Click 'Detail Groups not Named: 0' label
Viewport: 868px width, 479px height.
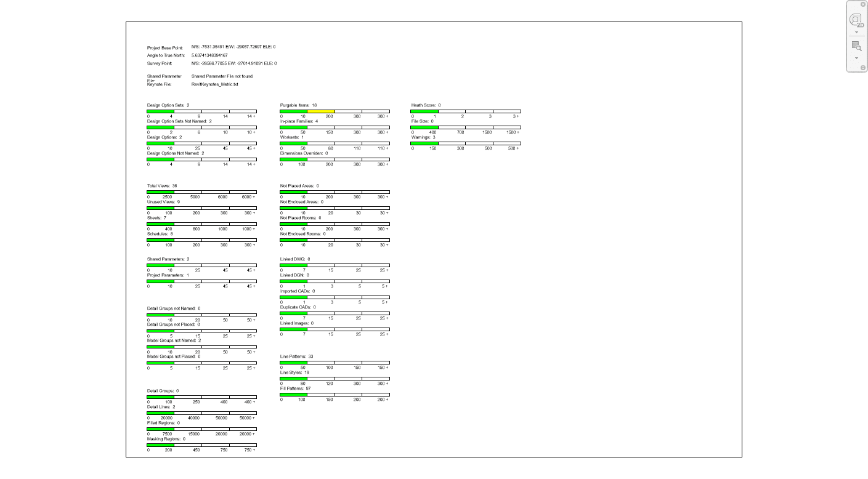point(174,308)
